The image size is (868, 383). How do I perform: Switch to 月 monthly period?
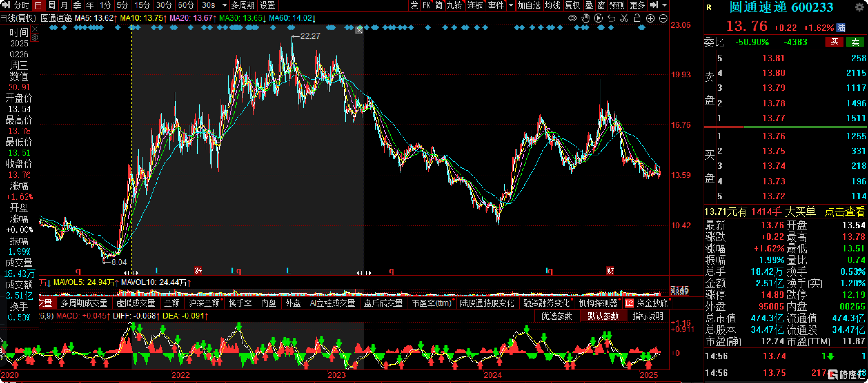coord(64,5)
